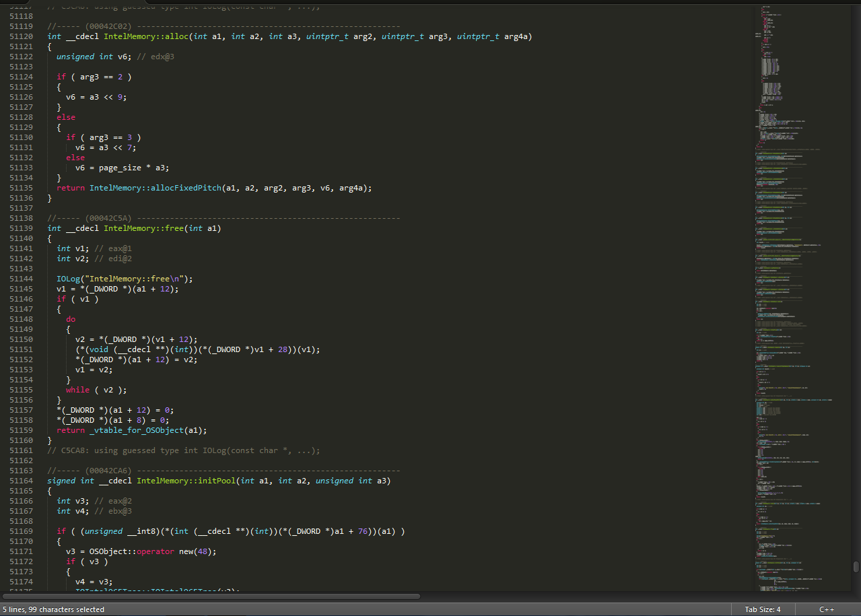Viewport: 861px width, 616px height.
Task: Click the vertical scrollbar thumb
Action: coord(856,566)
